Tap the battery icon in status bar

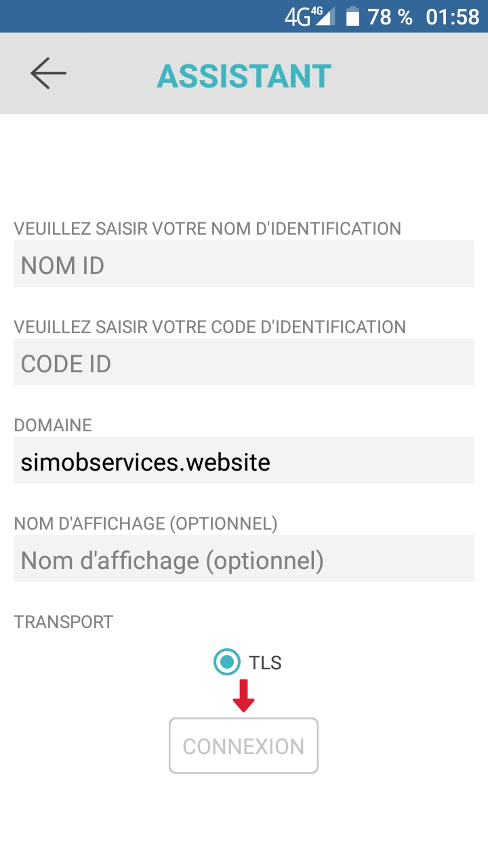[x=352, y=17]
